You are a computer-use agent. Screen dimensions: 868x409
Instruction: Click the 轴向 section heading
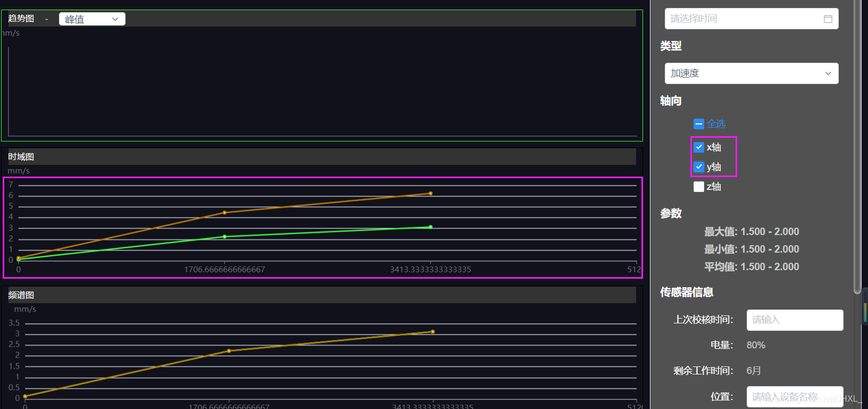pos(671,101)
